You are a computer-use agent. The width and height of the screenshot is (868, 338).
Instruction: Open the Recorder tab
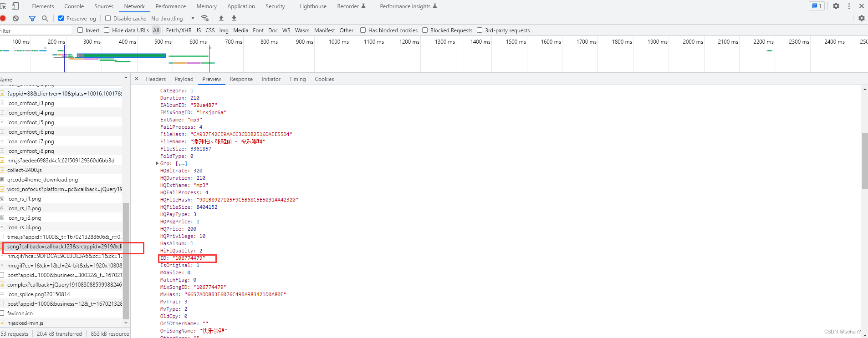tap(351, 6)
